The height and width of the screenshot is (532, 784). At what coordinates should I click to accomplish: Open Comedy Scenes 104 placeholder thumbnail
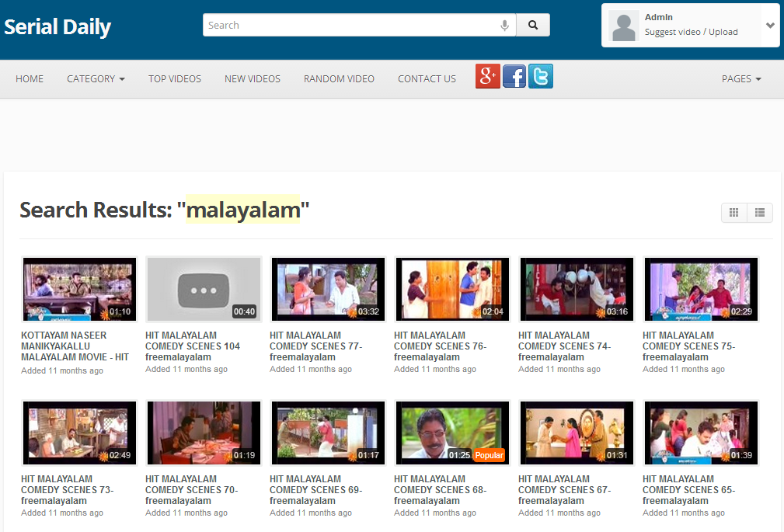pyautogui.click(x=204, y=289)
